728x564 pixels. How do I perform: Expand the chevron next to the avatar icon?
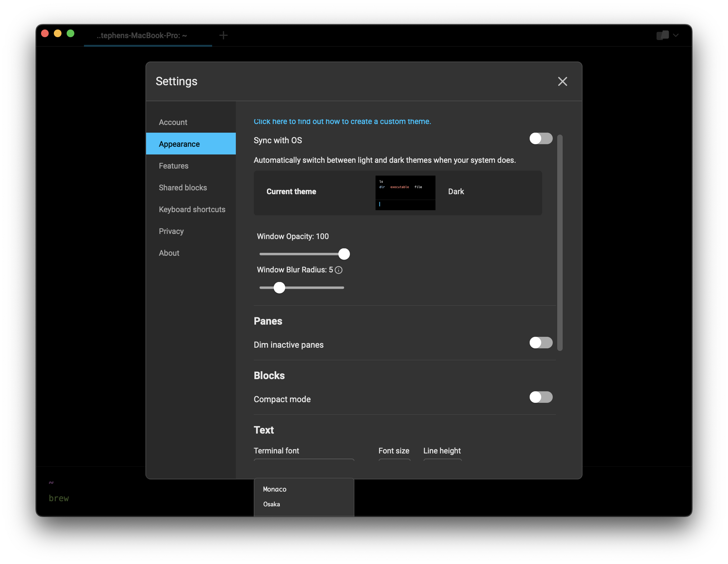pos(676,35)
